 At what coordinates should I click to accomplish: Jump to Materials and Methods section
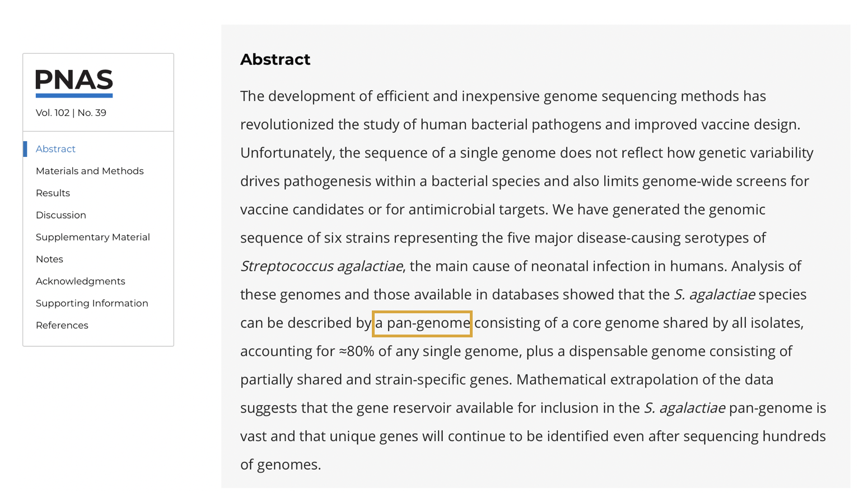[90, 171]
